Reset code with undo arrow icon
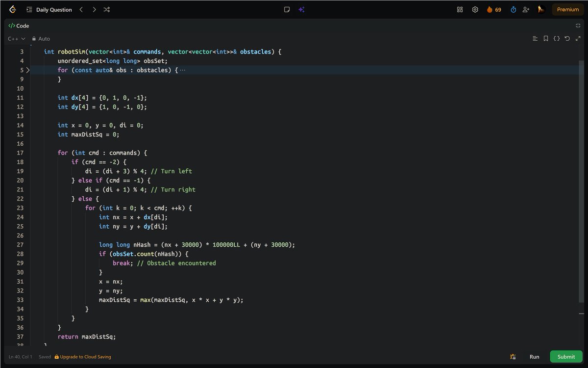 (567, 38)
